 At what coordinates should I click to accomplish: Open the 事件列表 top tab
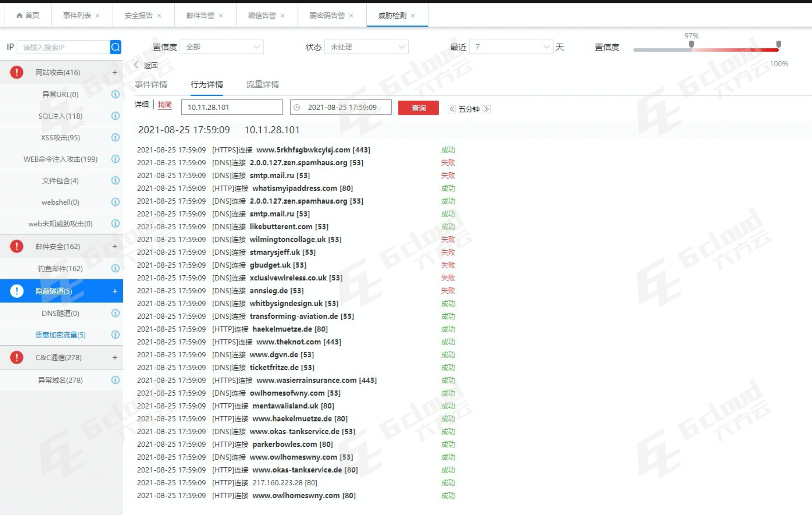[77, 15]
